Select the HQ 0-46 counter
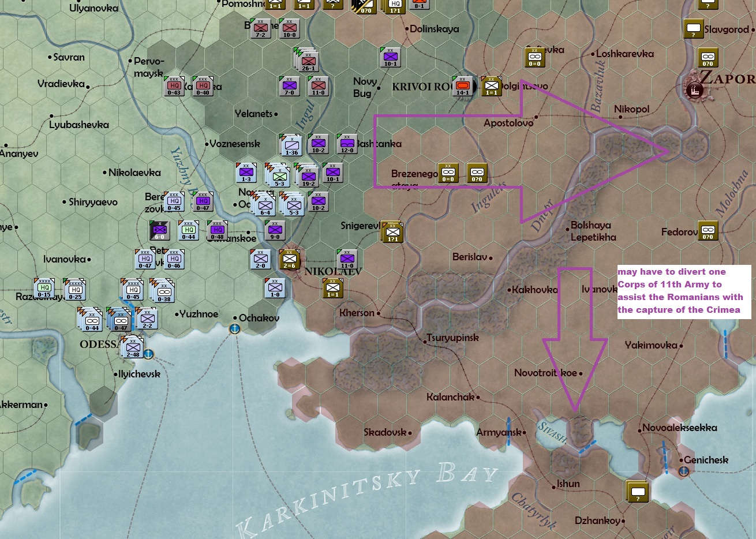This screenshot has width=756, height=539. coord(174,259)
